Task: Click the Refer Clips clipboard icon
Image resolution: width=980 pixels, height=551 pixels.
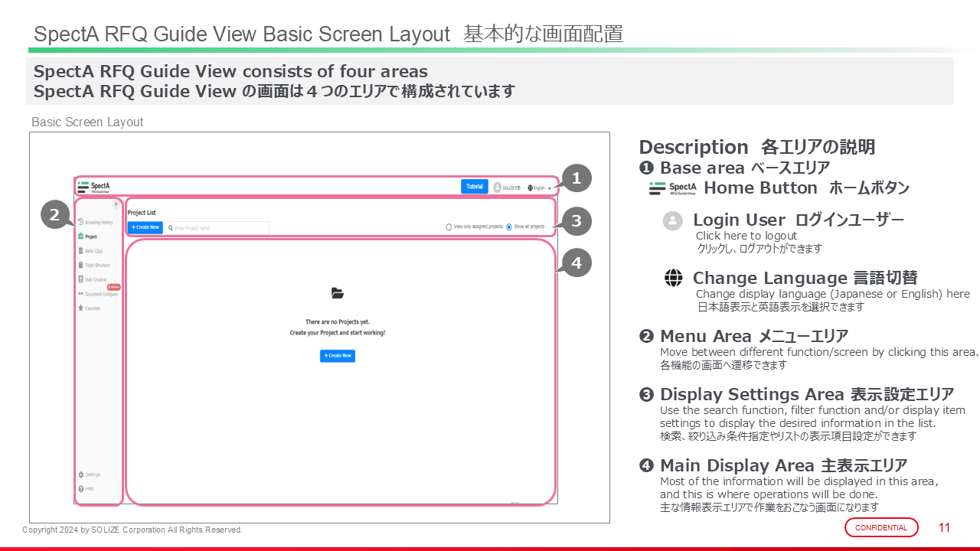Action: click(x=80, y=250)
